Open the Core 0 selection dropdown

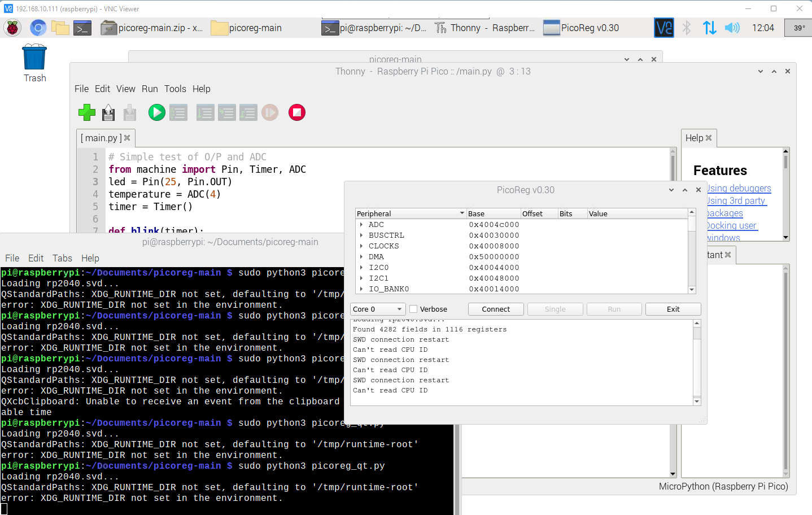pos(377,309)
